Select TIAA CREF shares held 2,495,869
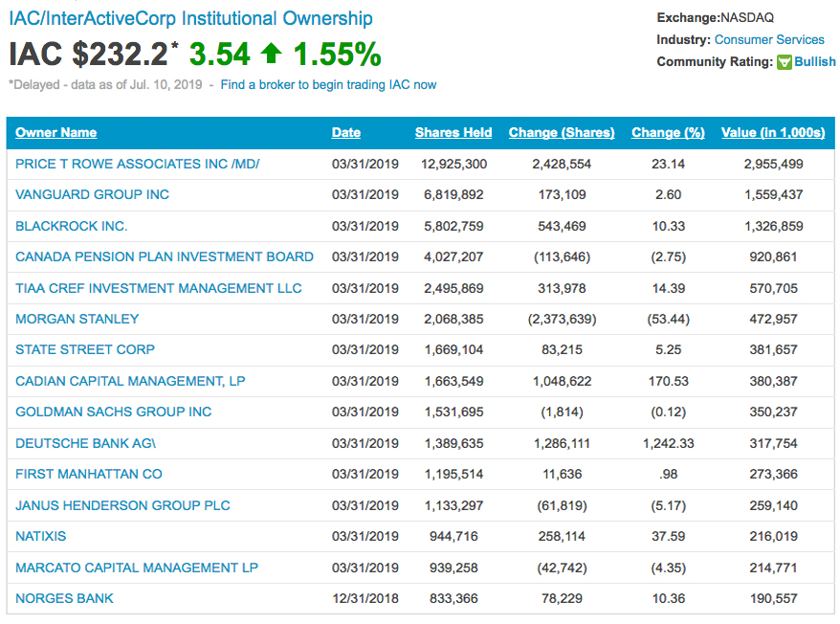The height and width of the screenshot is (624, 840). [453, 288]
